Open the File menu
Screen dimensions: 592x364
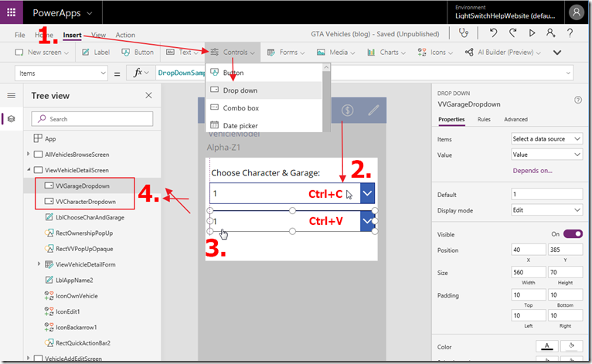(19, 35)
